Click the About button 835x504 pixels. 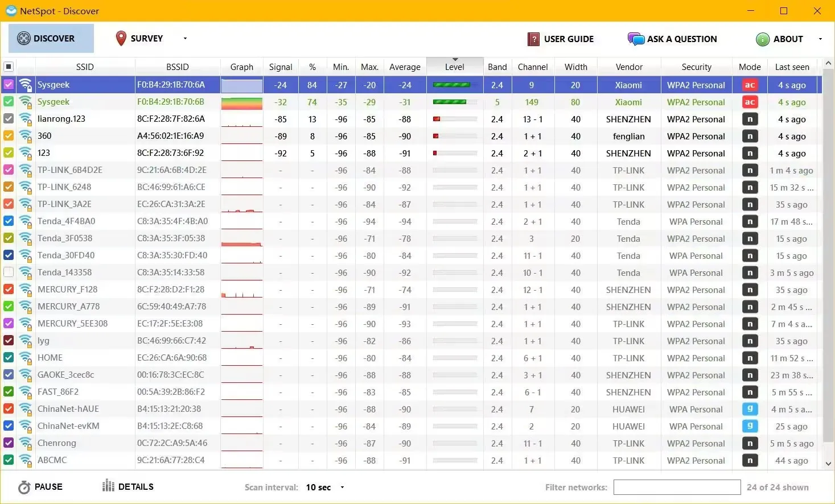[780, 39]
